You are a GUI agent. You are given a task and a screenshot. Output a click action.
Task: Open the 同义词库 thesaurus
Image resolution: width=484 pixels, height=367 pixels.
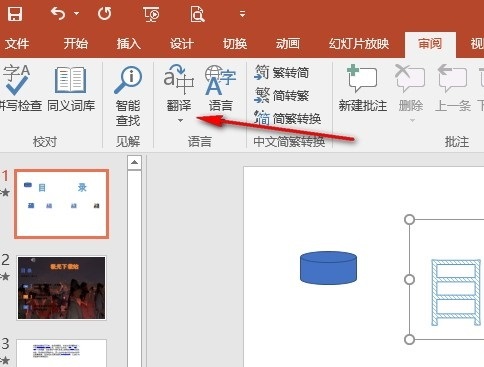pyautogui.click(x=71, y=89)
